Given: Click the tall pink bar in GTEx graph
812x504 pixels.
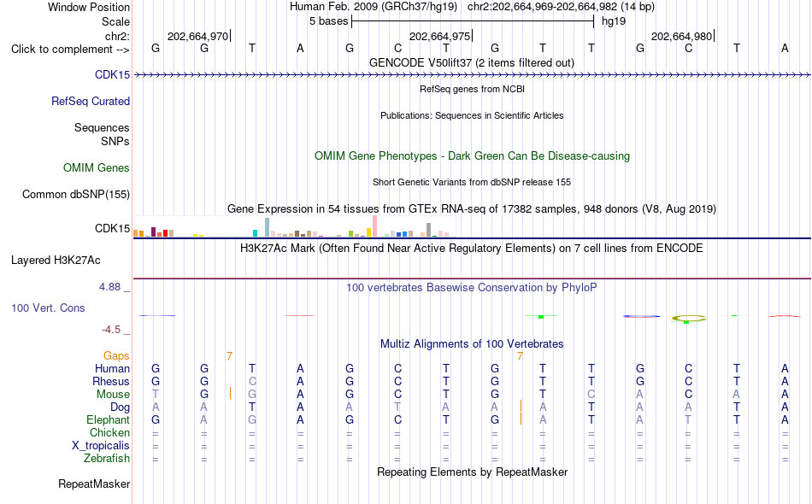Looking at the screenshot, I should pyautogui.click(x=375, y=226).
